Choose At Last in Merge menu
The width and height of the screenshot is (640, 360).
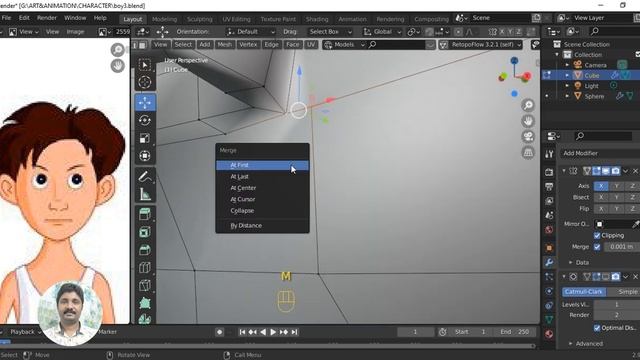tap(262, 177)
